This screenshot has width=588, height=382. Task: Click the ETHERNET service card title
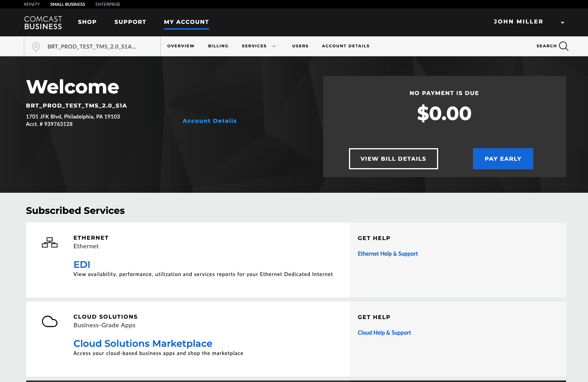pos(91,238)
